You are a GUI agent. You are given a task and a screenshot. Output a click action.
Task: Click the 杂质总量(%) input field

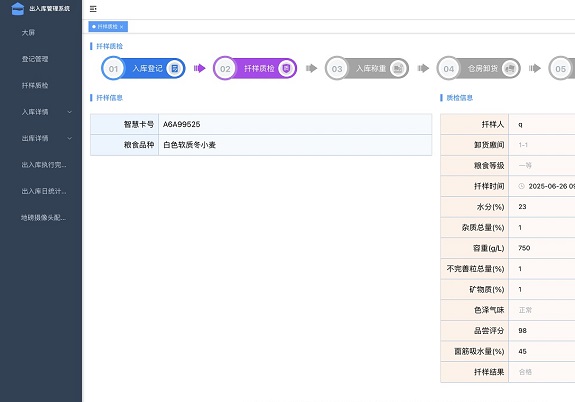coord(542,227)
